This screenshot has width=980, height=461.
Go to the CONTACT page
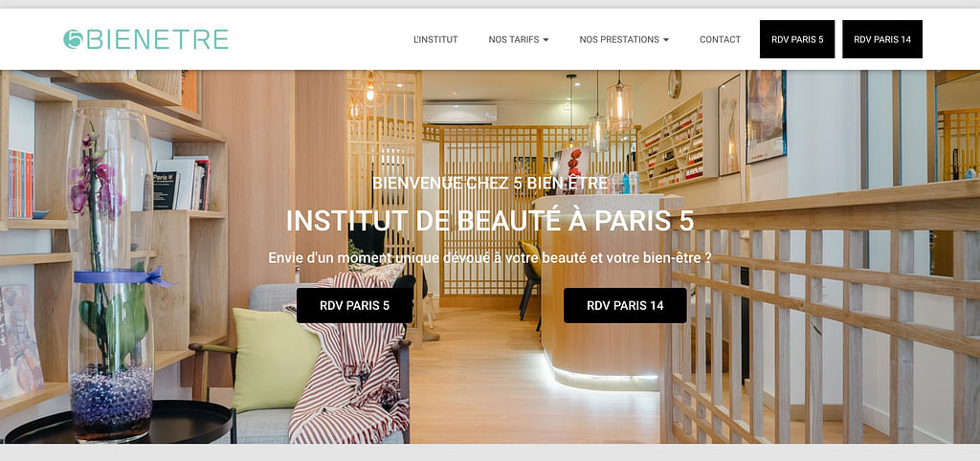coord(720,39)
